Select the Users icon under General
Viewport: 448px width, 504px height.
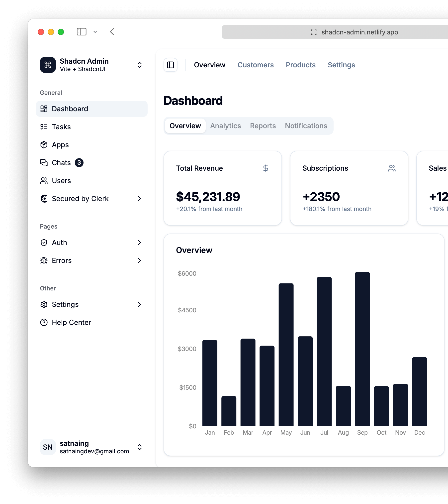[x=44, y=181]
